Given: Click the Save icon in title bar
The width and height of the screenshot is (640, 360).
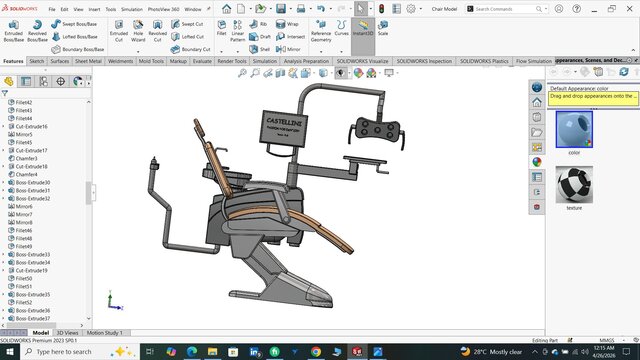Looking at the screenshot, I should pos(281,9).
